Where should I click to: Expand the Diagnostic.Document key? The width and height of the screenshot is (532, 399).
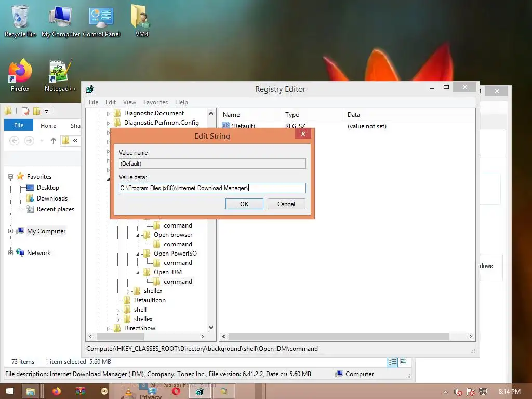108,114
